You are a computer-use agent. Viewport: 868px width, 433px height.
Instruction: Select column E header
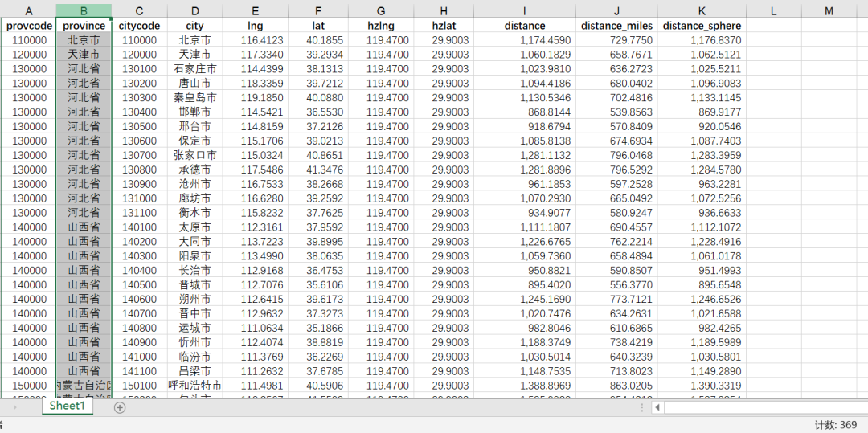255,11
